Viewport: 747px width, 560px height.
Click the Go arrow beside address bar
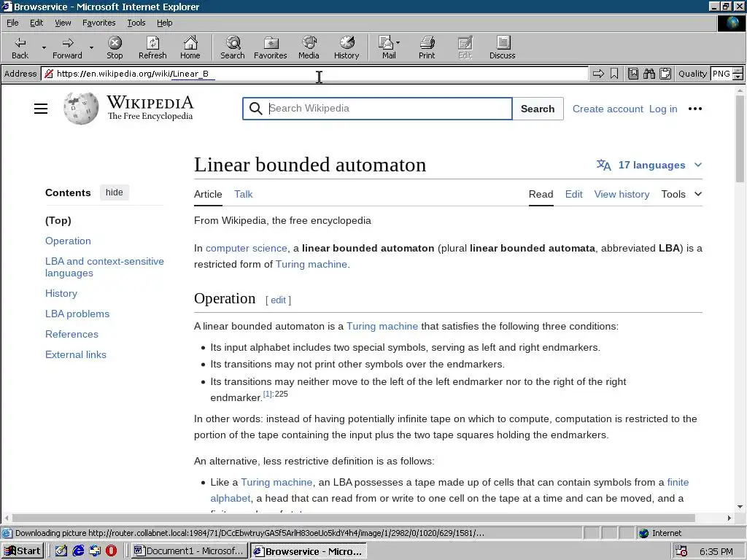pos(598,74)
